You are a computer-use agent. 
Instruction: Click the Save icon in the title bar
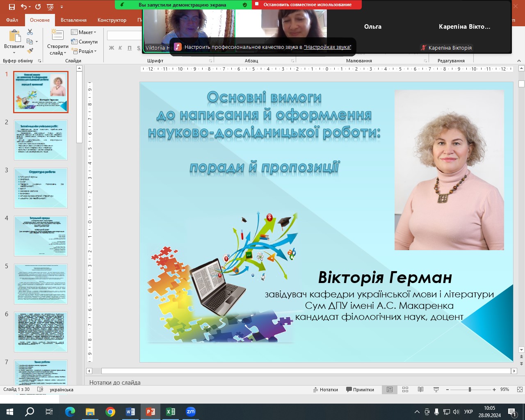pyautogui.click(x=11, y=7)
